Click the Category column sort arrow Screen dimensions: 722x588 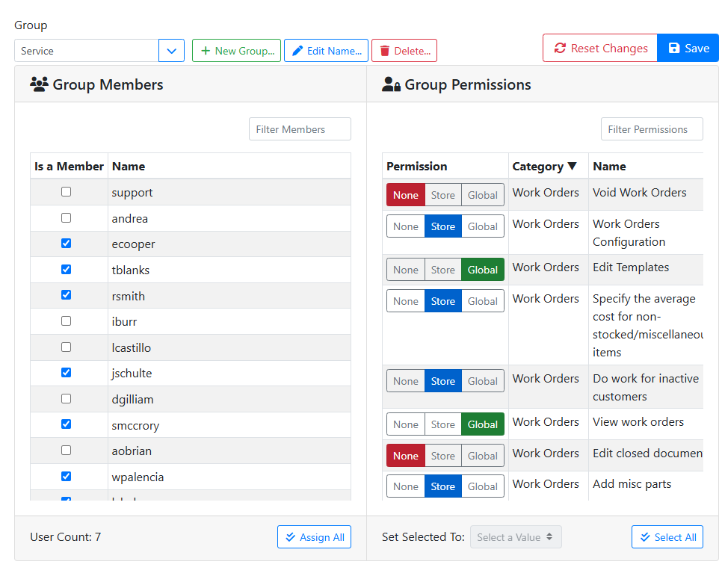click(573, 167)
